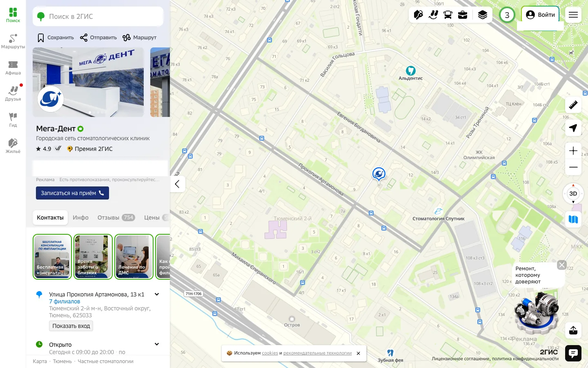Open the blue folded-map icon button
Screen dimensions: 588x368
(x=573, y=220)
